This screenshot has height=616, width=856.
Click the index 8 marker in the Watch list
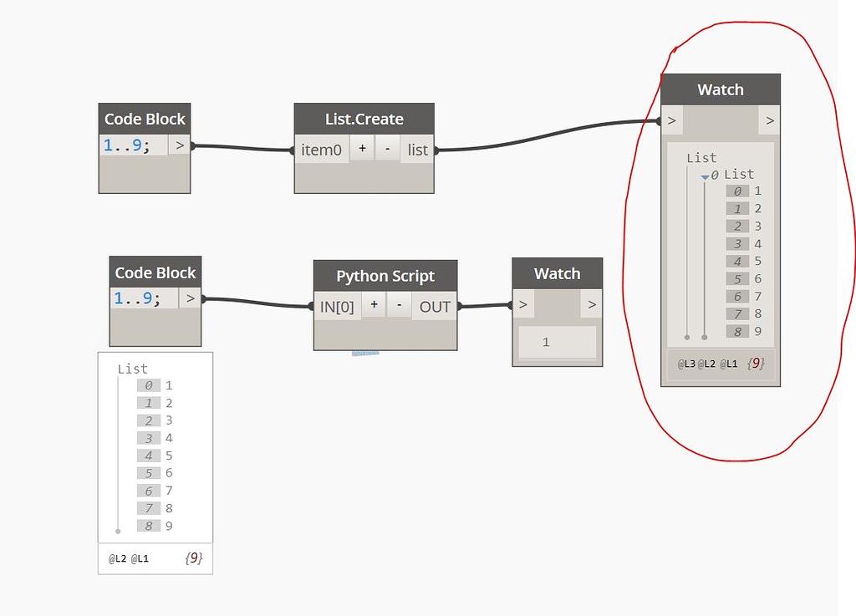[736, 331]
